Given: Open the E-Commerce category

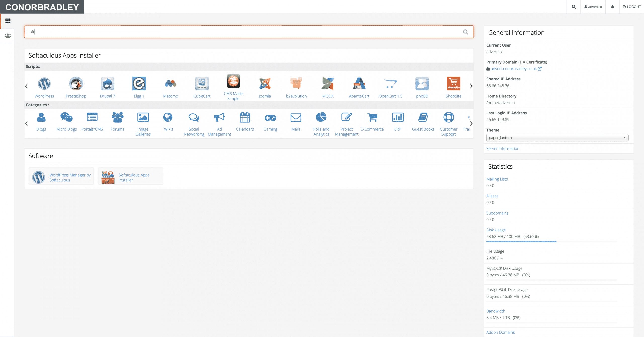Looking at the screenshot, I should pyautogui.click(x=372, y=122).
